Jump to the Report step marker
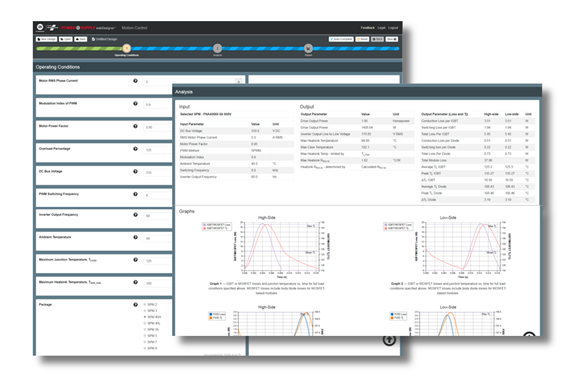The image size is (570, 391). click(x=308, y=48)
